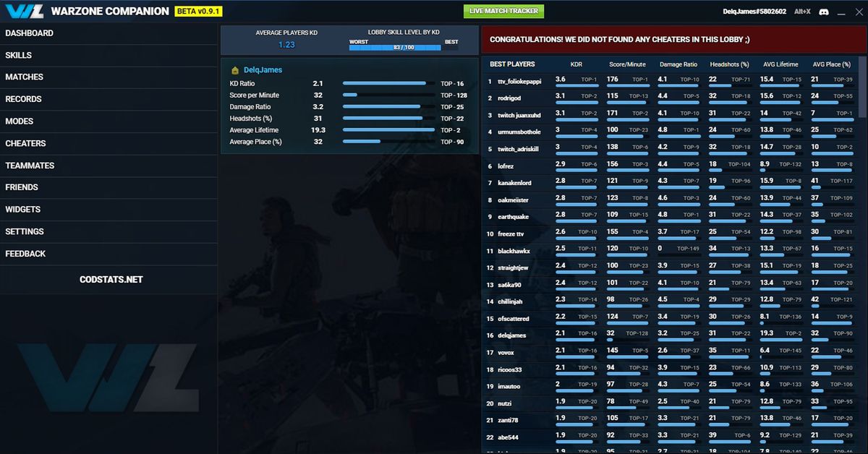Open the CHEATERS panel
Viewport: 868px width, 454px height.
click(26, 143)
